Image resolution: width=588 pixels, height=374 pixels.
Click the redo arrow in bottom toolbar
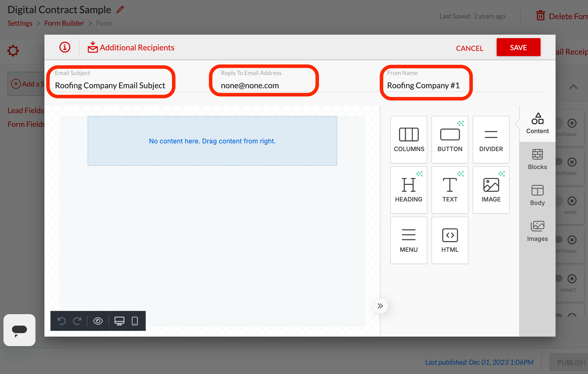click(x=77, y=321)
